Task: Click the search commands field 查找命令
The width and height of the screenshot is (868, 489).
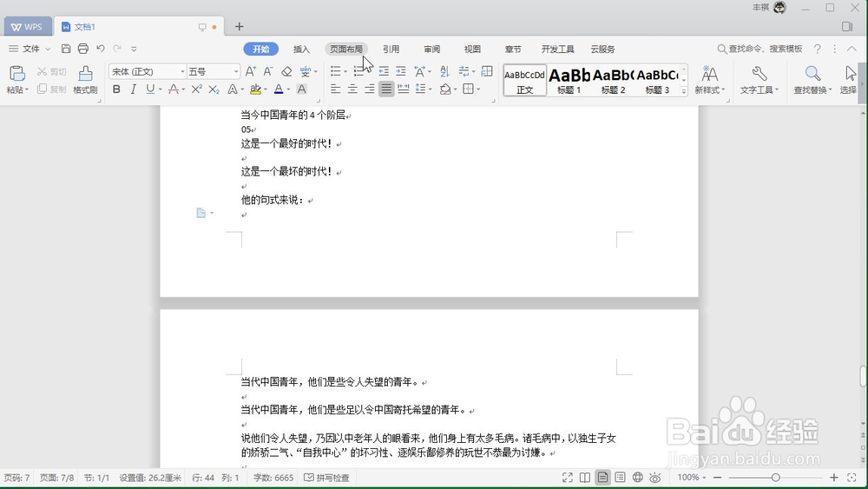Action: click(x=759, y=49)
